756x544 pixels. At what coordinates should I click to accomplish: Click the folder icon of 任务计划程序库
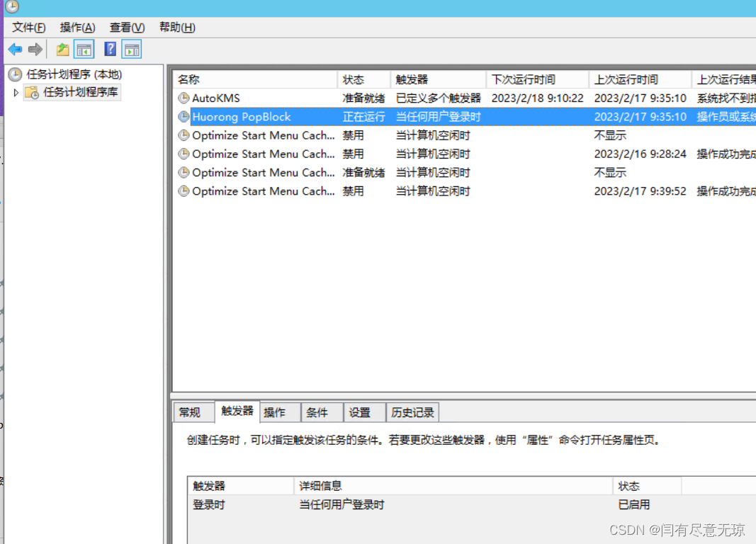[32, 92]
